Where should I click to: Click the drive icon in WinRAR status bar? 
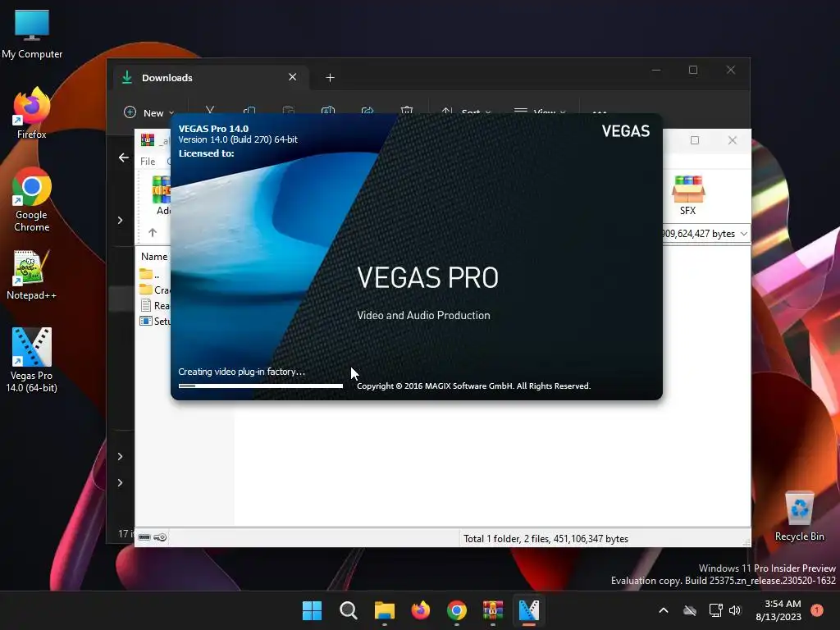[x=144, y=537]
